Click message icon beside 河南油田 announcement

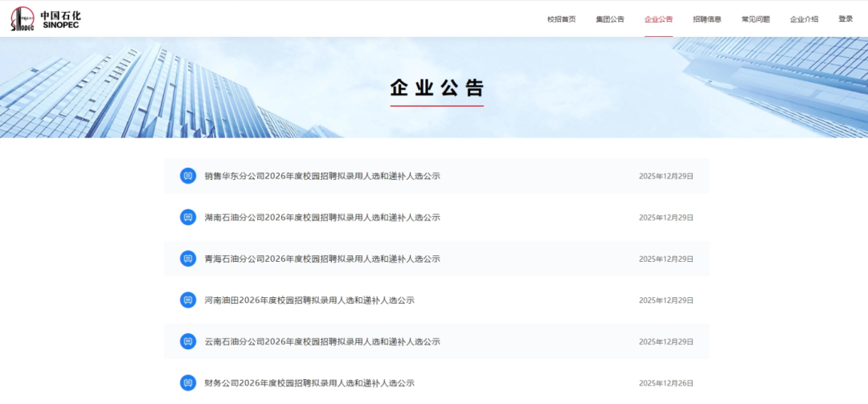point(188,300)
